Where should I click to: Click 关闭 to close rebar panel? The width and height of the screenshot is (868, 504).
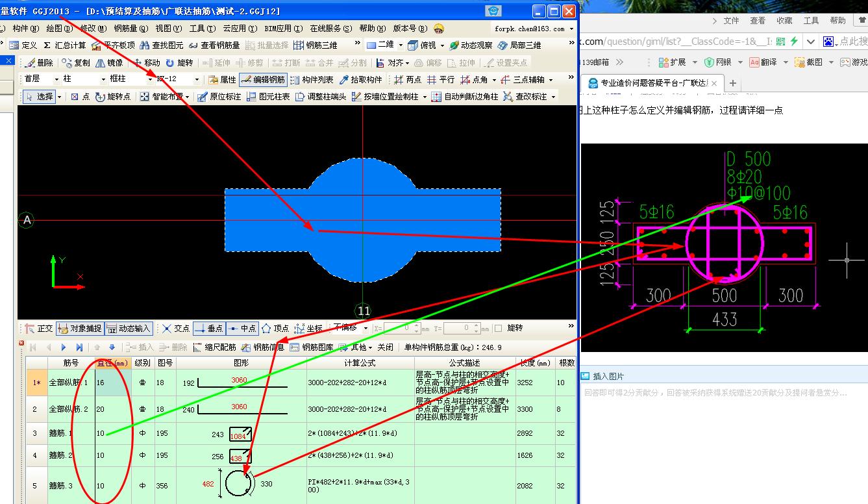pyautogui.click(x=385, y=347)
